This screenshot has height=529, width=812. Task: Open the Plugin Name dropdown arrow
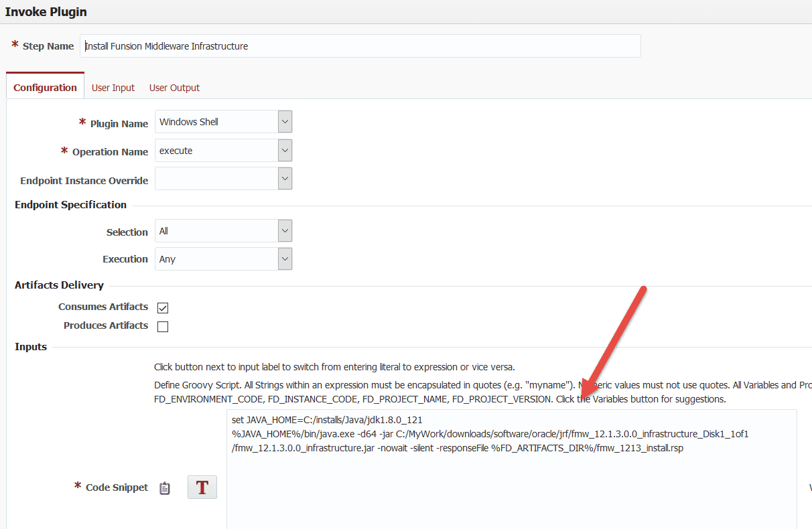coord(285,122)
